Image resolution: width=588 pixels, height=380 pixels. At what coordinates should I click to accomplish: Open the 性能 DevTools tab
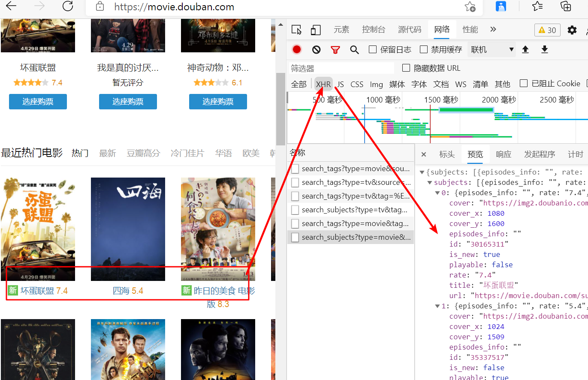coord(470,30)
